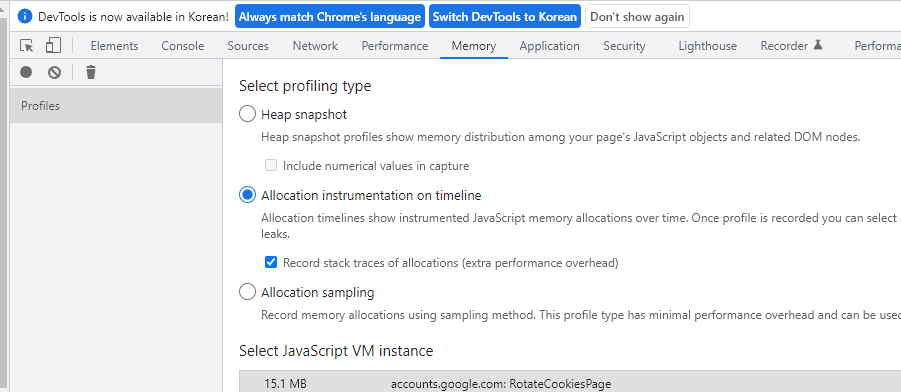The image size is (901, 392).
Task: Click the inspect element picker icon
Action: tap(26, 46)
